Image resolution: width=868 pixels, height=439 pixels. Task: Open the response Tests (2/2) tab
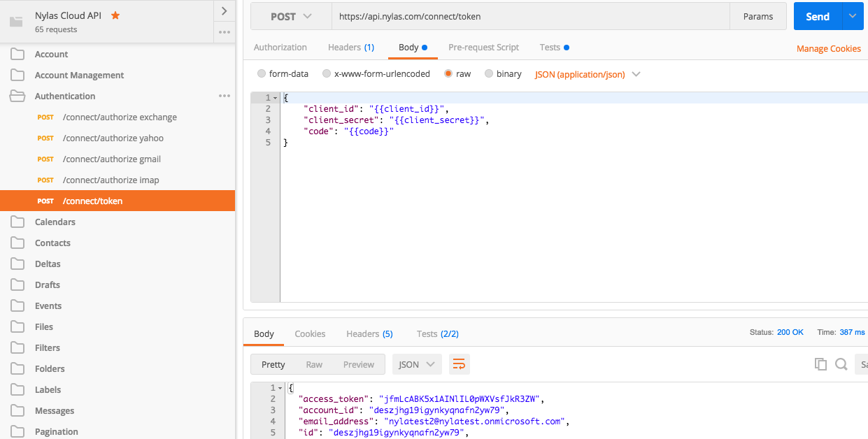point(438,334)
